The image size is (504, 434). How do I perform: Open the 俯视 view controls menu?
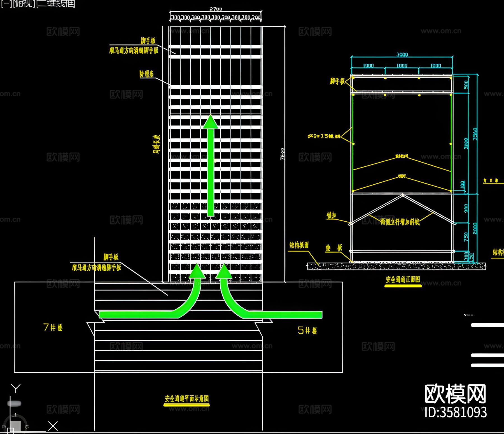pos(24,4)
